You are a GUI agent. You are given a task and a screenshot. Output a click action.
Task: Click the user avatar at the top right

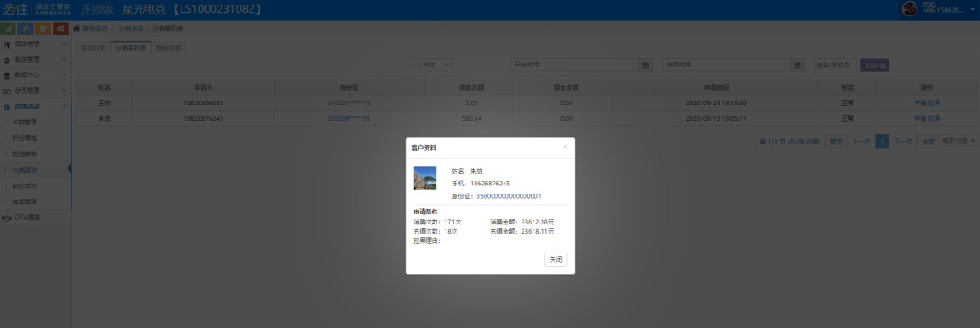point(909,8)
